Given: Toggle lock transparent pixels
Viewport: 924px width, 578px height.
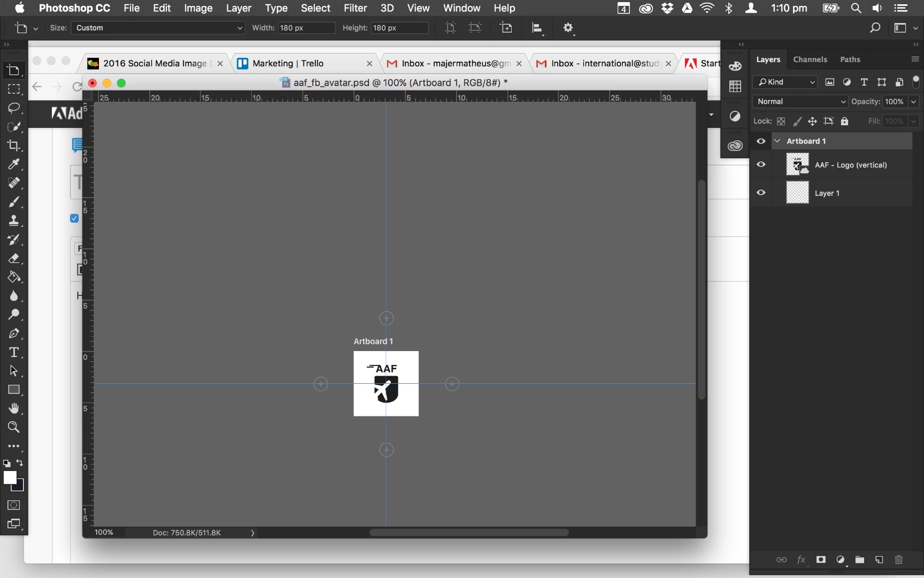Looking at the screenshot, I should [x=781, y=121].
